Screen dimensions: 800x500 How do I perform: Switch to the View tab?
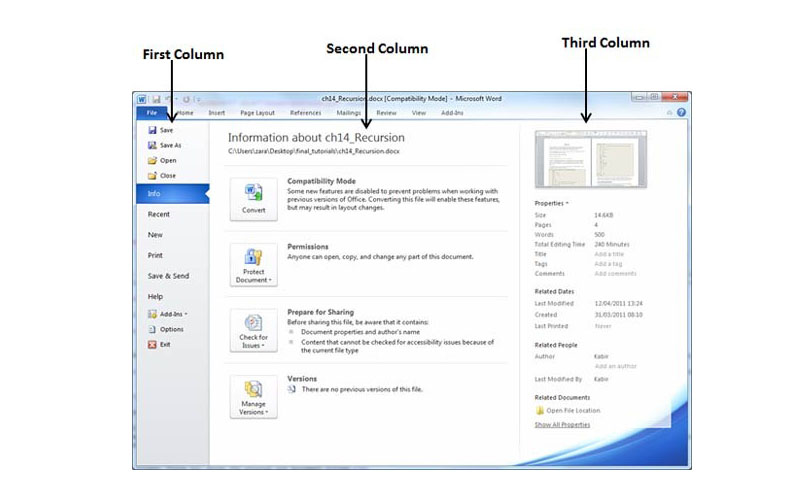coord(419,113)
